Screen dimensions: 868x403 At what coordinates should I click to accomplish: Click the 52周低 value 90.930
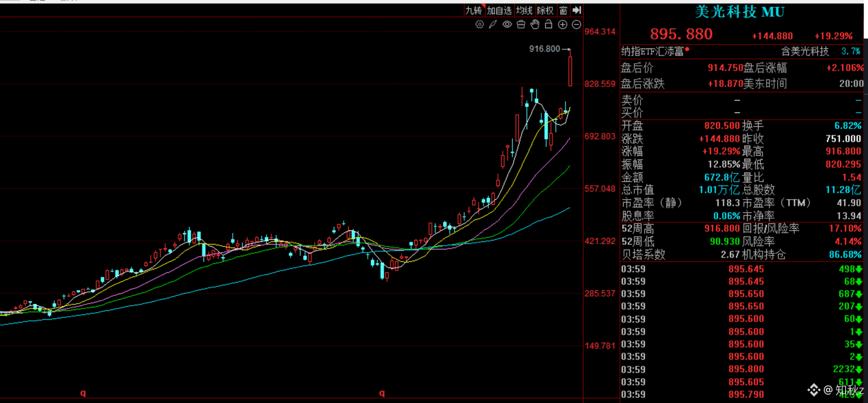[x=725, y=241]
